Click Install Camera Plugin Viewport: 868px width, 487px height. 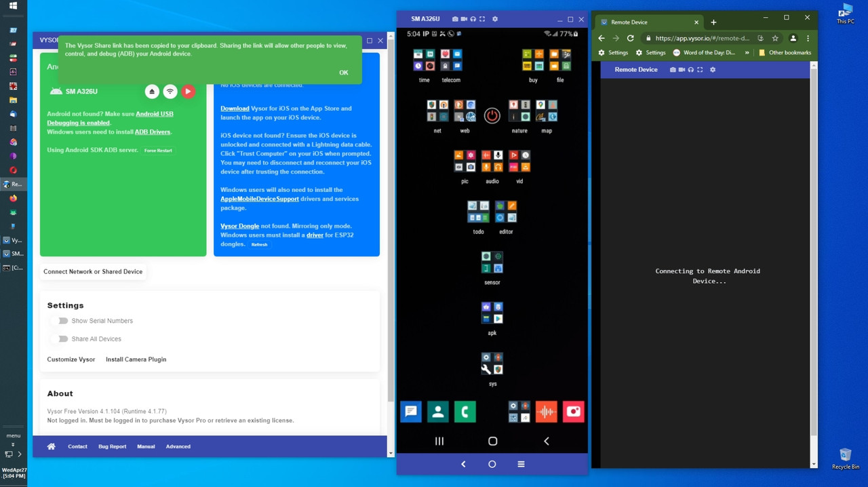136,359
